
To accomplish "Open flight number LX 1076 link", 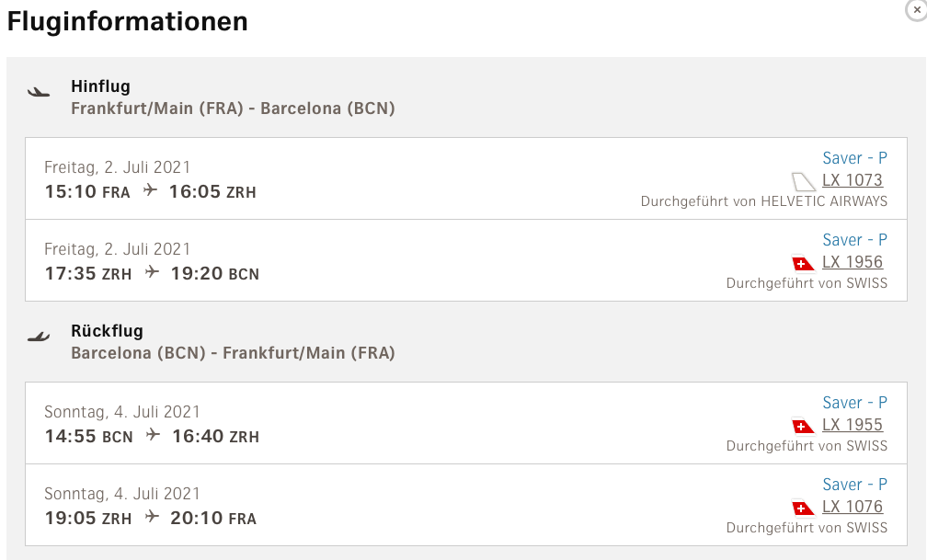I will (x=853, y=507).
